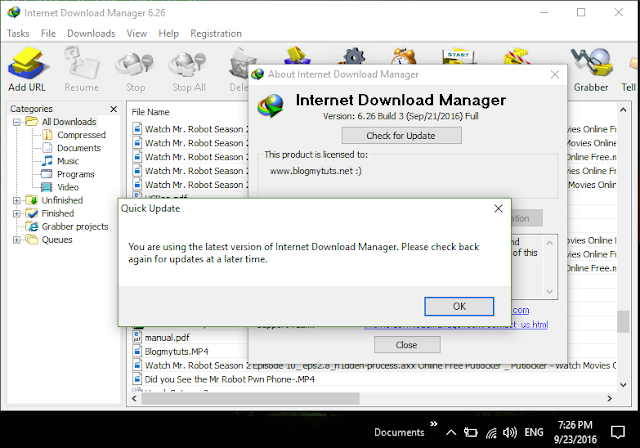Click the Stop All toolbar icon
Image resolution: width=640 pixels, height=448 pixels.
pyautogui.click(x=188, y=69)
